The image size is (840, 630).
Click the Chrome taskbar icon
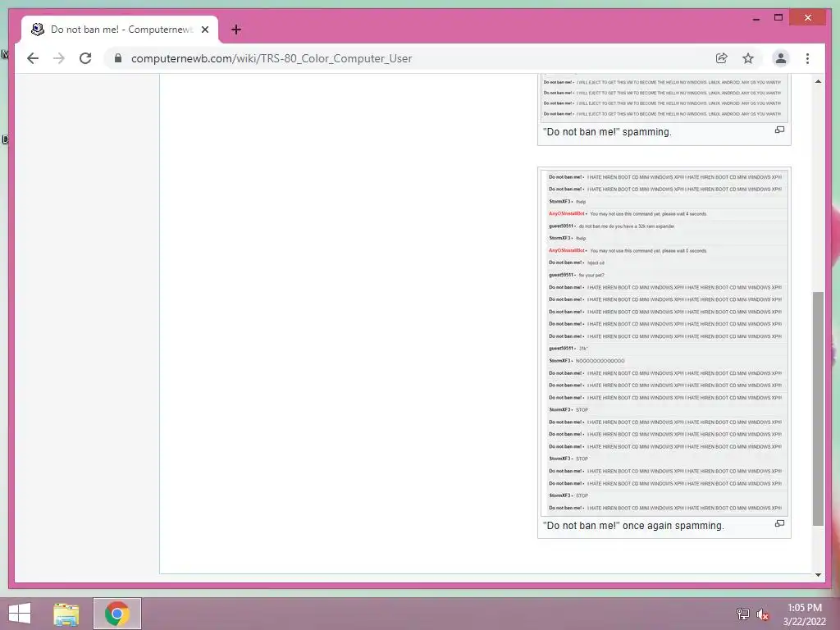(x=116, y=614)
